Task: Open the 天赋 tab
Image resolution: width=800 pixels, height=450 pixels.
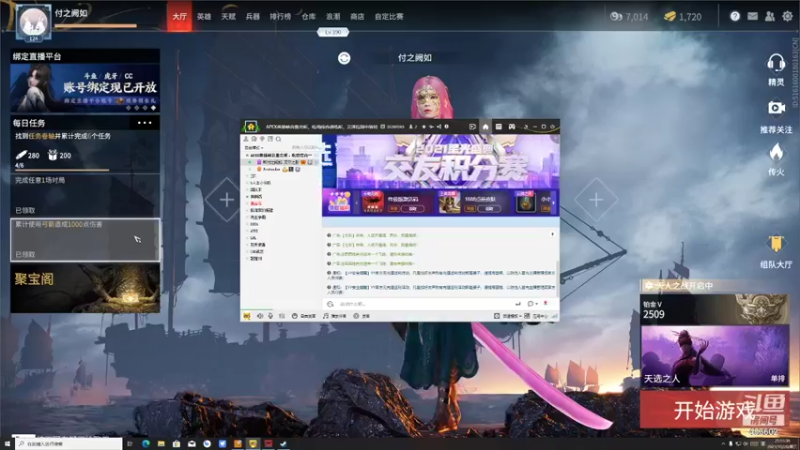Action: tap(229, 16)
